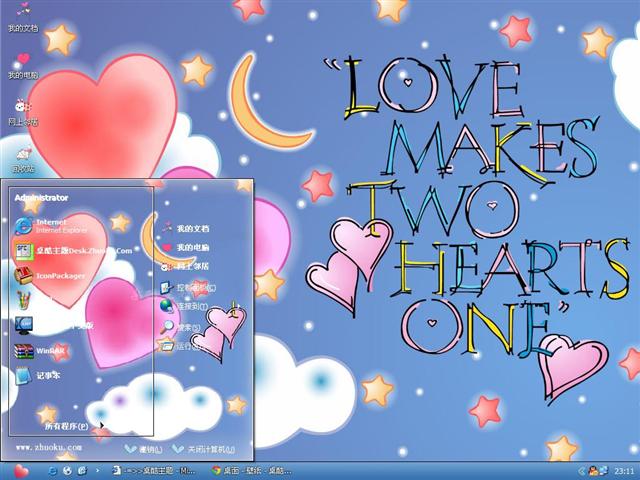This screenshot has height=480, width=640.
Task: Click the 23:11 system clock
Action: [x=624, y=471]
